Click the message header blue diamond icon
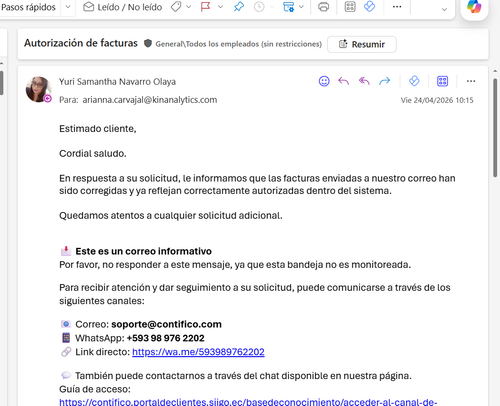 (x=414, y=81)
